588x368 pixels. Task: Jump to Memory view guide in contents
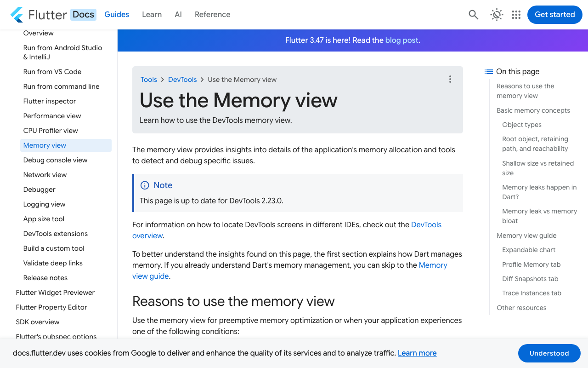[526, 236]
